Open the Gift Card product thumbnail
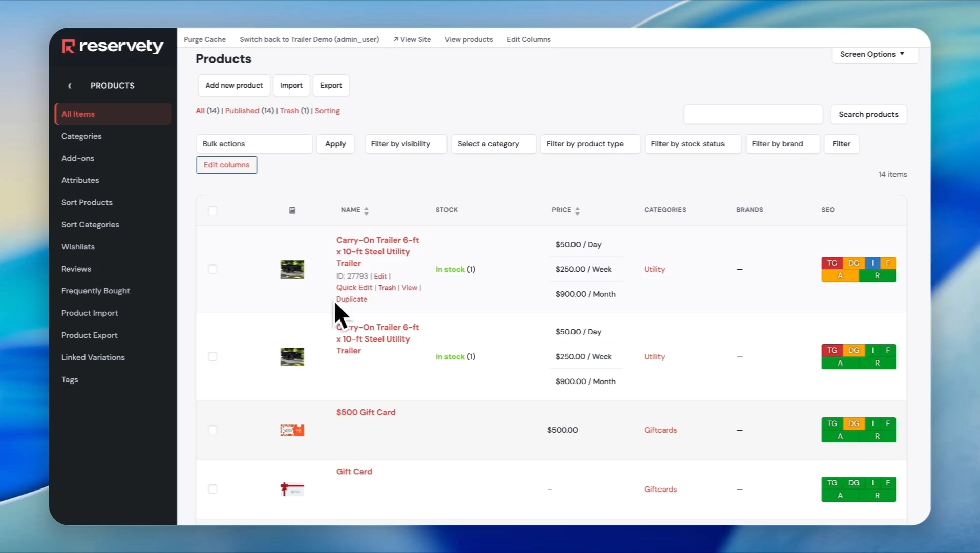The height and width of the screenshot is (553, 980). 292,490
